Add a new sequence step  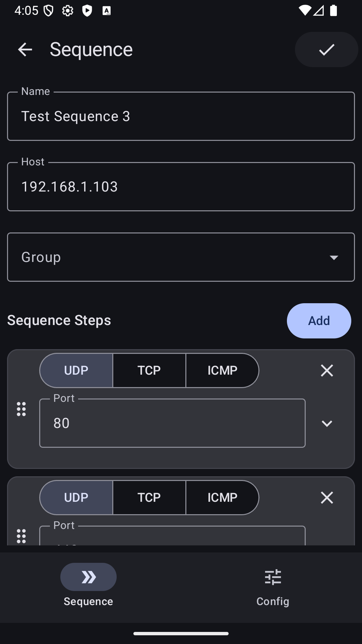[319, 321]
